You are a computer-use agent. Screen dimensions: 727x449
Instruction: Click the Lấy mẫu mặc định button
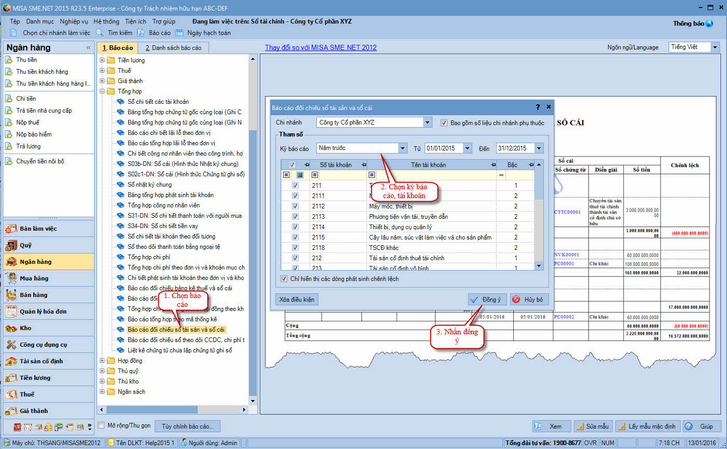coord(649,426)
